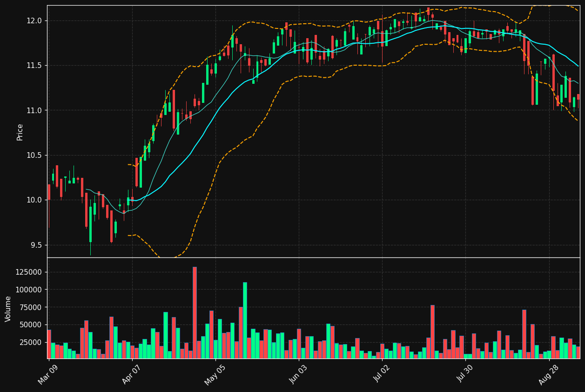The image size is (585, 392).
Task: Click the 12.0 price tick label
Action: 34,20
